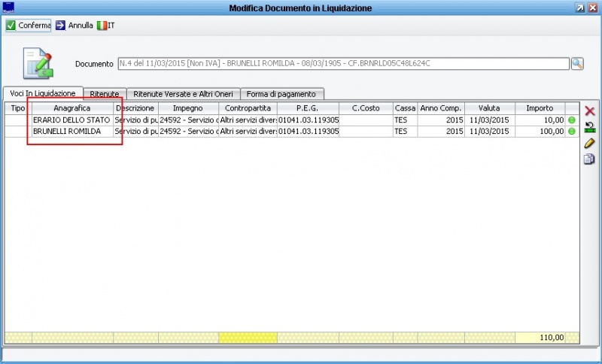Select the ERARIO DELLO STATO row

[x=71, y=120]
